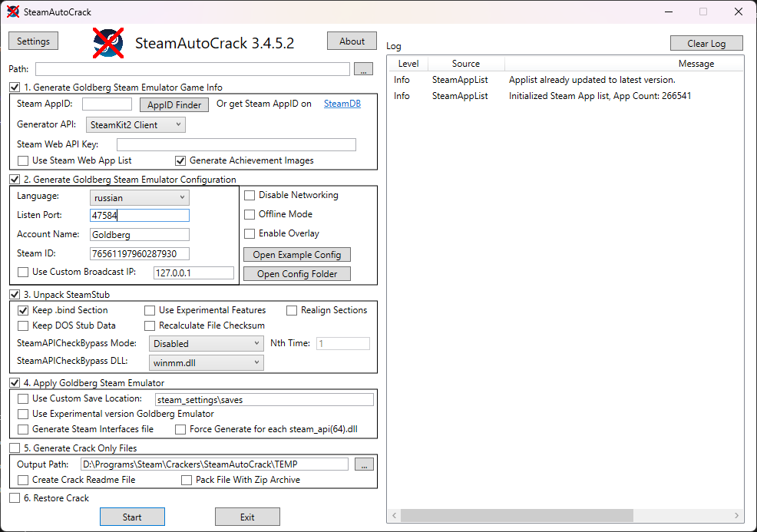The height and width of the screenshot is (532, 757).
Task: Clear the log with Clear Log button
Action: tap(706, 43)
